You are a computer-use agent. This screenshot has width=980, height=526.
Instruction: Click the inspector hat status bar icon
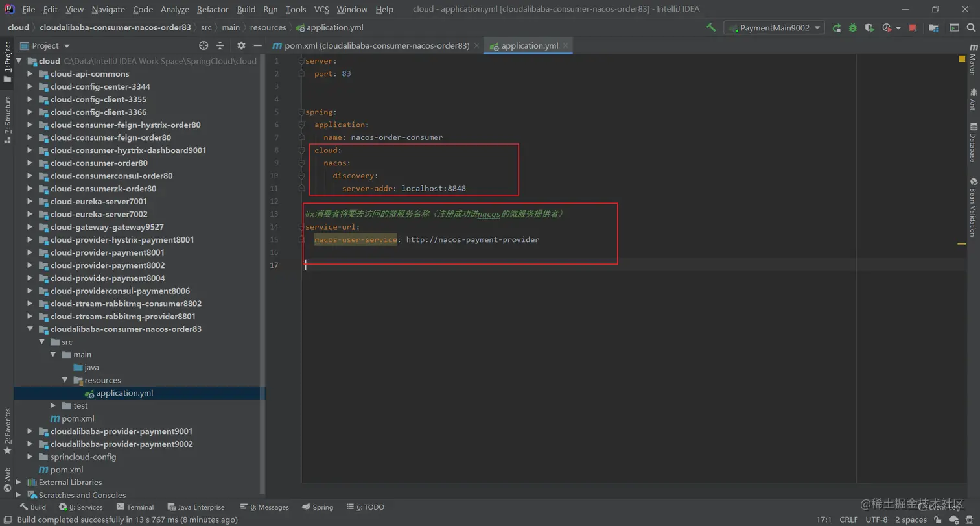click(x=970, y=520)
